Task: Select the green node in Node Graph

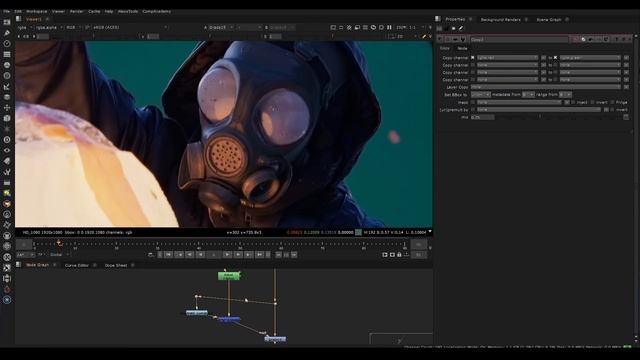Action: point(229,276)
